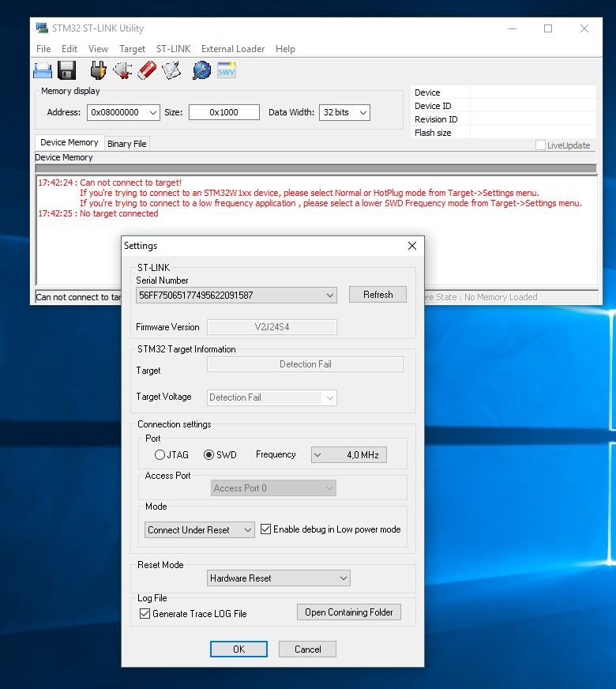Maximize the STM32 ST-LINK Utility window
The height and width of the screenshot is (689, 616).
coord(548,28)
